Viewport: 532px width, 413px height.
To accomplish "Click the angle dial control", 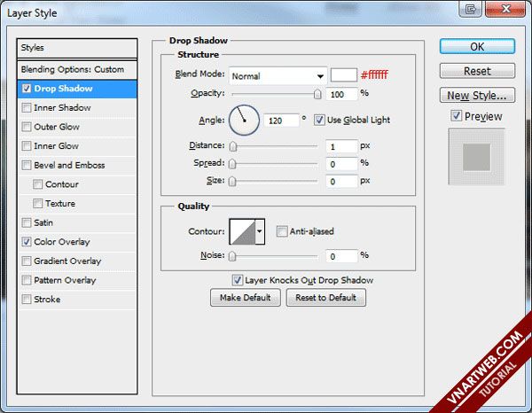I will (244, 120).
